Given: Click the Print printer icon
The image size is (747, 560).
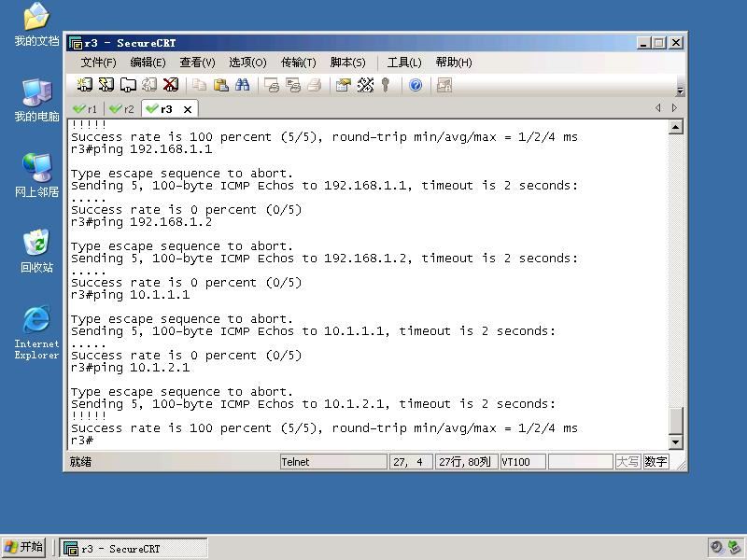Looking at the screenshot, I should [315, 85].
